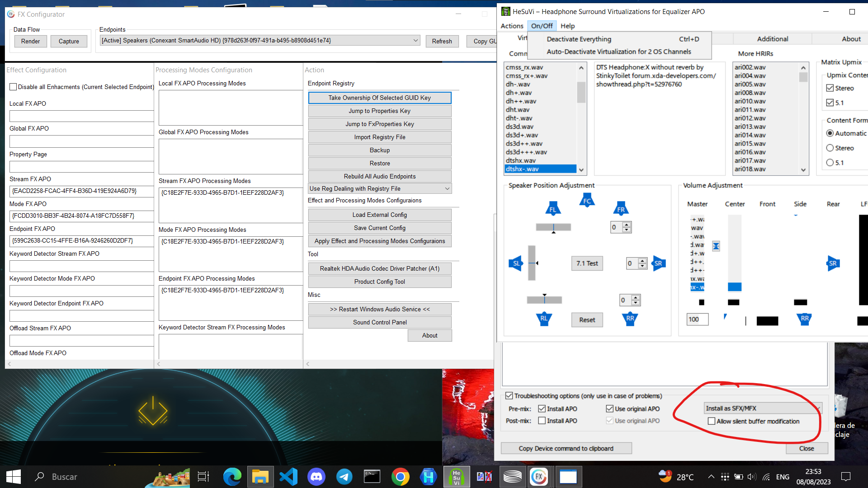This screenshot has height=488, width=868.
Task: Click the link icon beside Master volume list
Action: [716, 246]
